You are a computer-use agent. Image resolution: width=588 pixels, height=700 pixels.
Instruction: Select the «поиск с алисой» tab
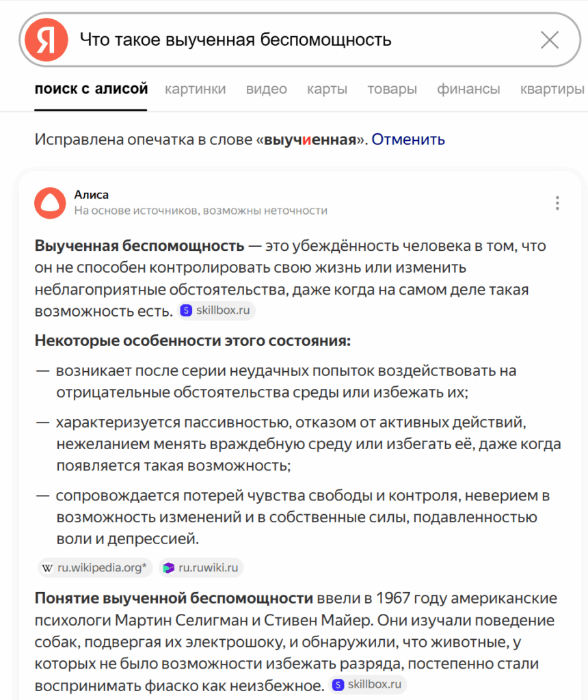pos(91,89)
